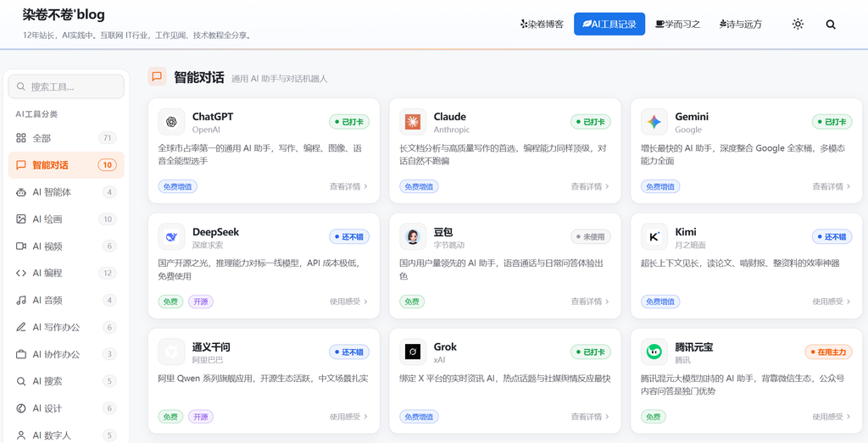Screen dimensions: 868x443
Task: Toggle the light/dark theme sun icon
Action: [798, 25]
